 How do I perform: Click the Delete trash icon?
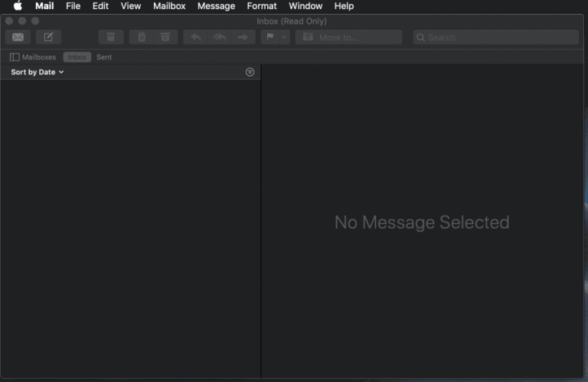click(x=142, y=37)
